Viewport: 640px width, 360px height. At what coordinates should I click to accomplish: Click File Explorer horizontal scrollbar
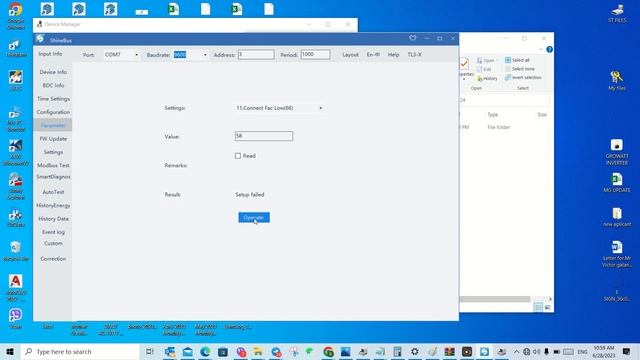pos(495,299)
